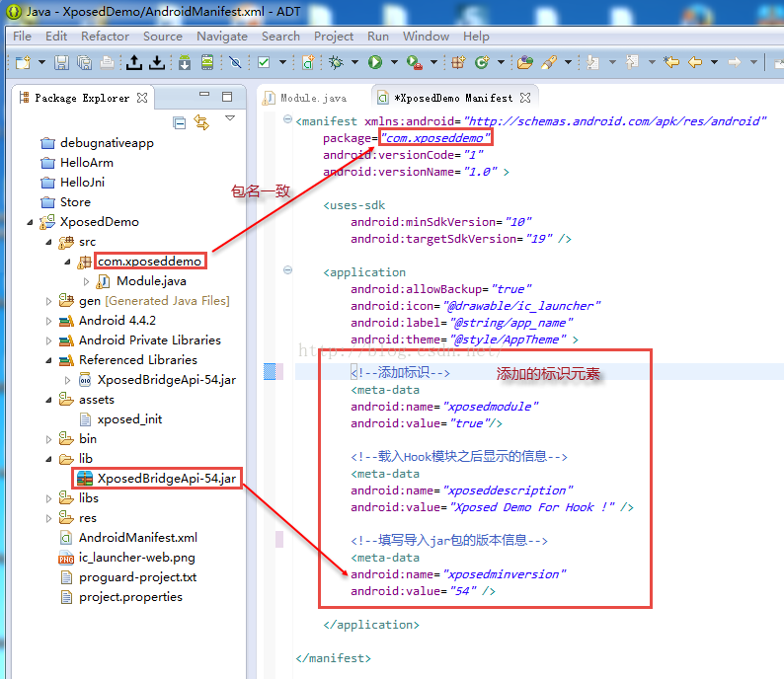Open the Navigate menu
This screenshot has width=784, height=679.
[x=222, y=37]
